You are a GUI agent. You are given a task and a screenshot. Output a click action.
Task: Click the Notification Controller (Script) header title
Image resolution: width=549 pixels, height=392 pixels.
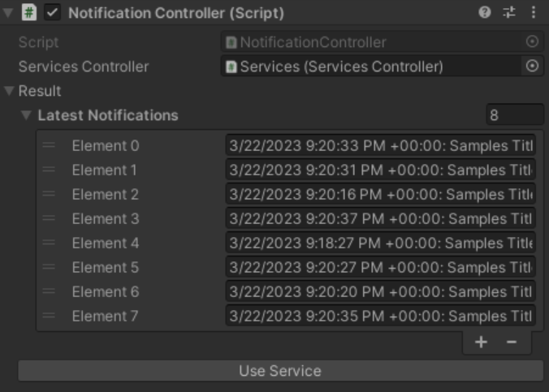[176, 13]
